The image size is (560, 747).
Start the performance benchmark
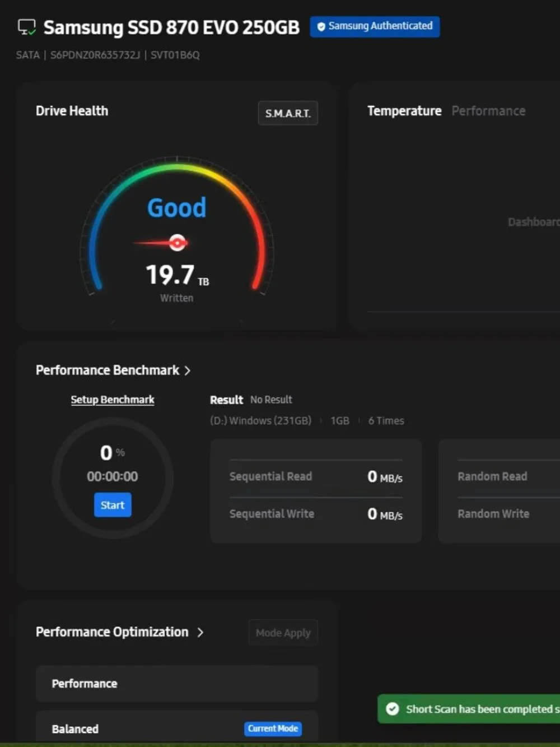113,505
